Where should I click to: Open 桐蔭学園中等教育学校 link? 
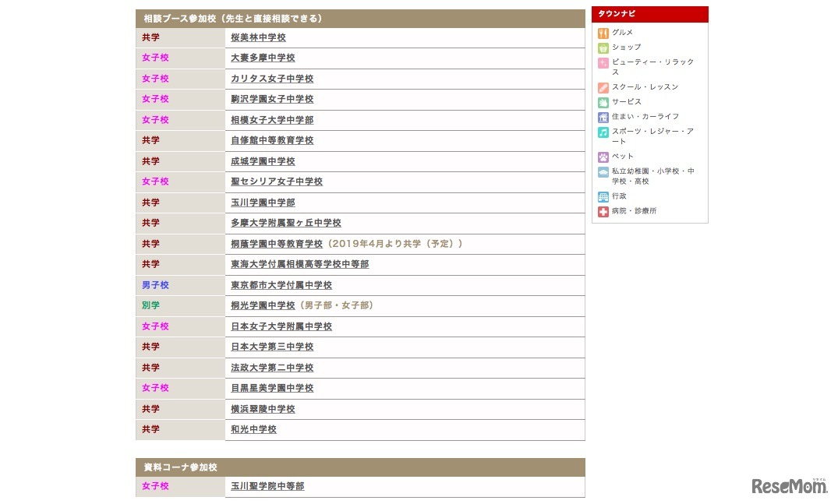tap(277, 244)
